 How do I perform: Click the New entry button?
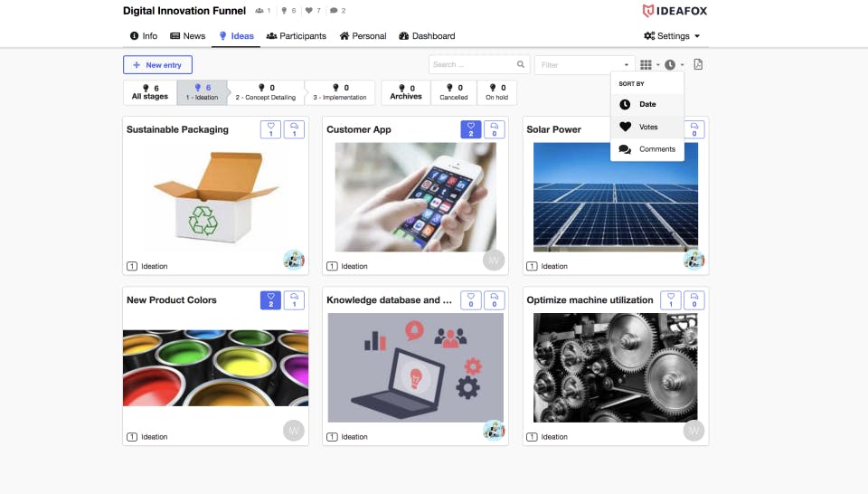(x=157, y=65)
